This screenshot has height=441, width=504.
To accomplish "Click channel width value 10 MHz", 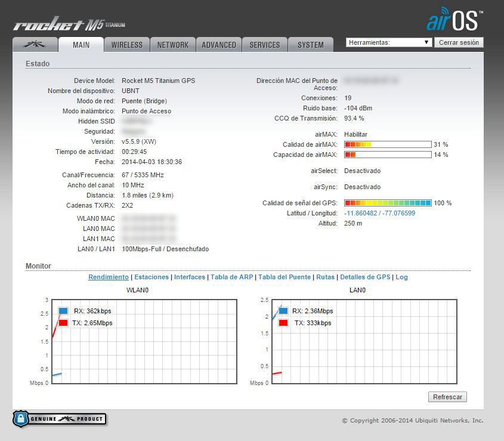I will tap(133, 185).
